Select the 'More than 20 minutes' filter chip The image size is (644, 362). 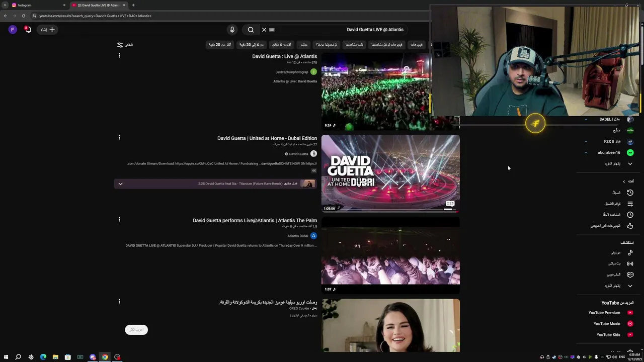pyautogui.click(x=220, y=45)
